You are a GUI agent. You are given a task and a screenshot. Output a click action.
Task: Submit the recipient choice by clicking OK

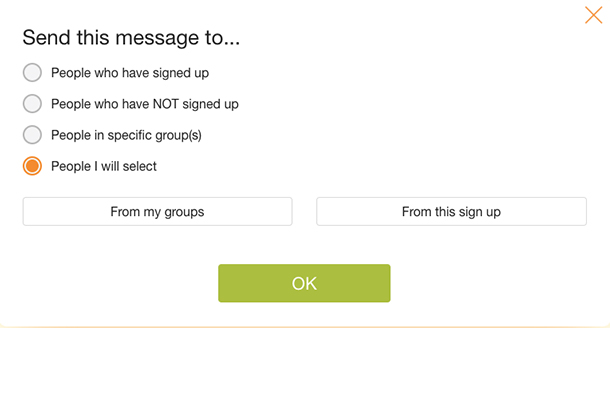point(304,283)
